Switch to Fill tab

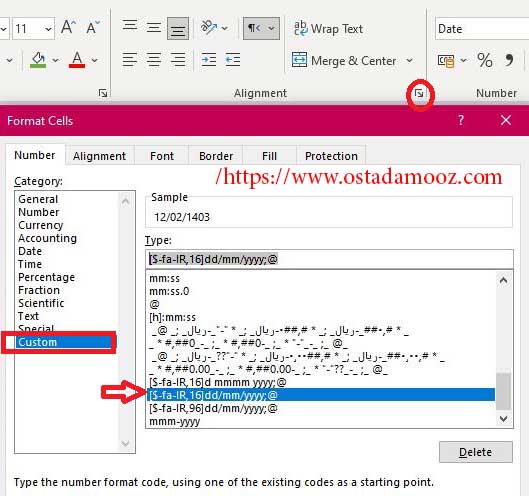tap(270, 156)
